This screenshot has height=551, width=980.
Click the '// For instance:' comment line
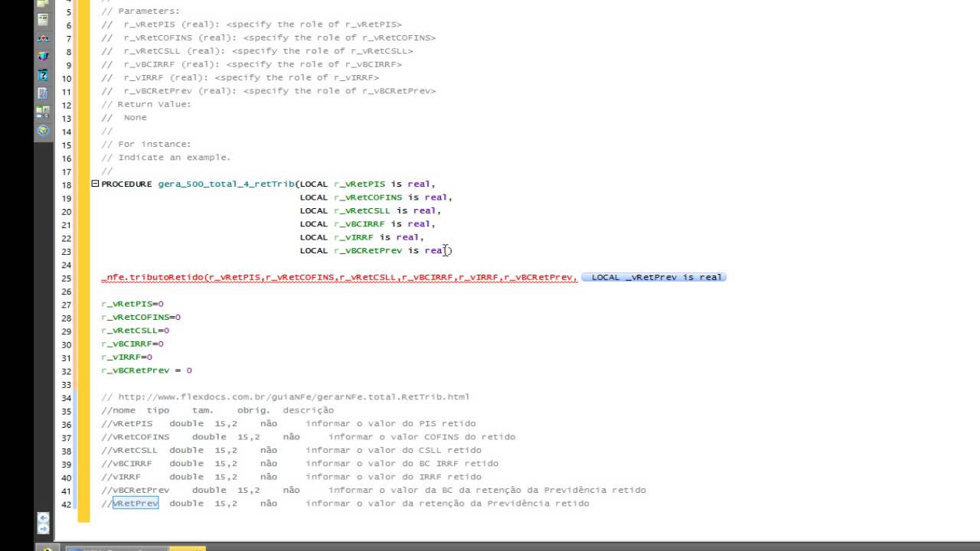point(146,144)
